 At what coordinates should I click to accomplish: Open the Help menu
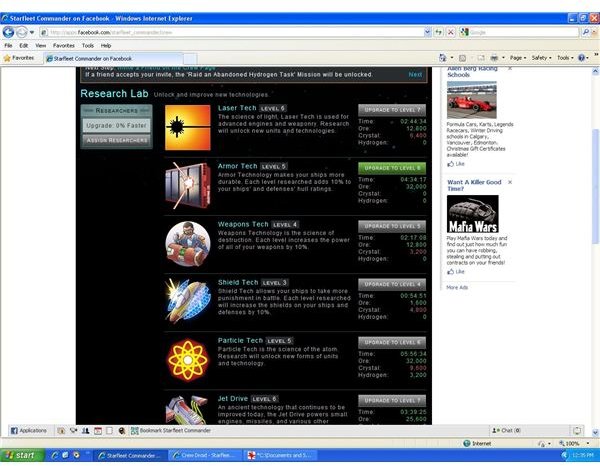[x=106, y=46]
